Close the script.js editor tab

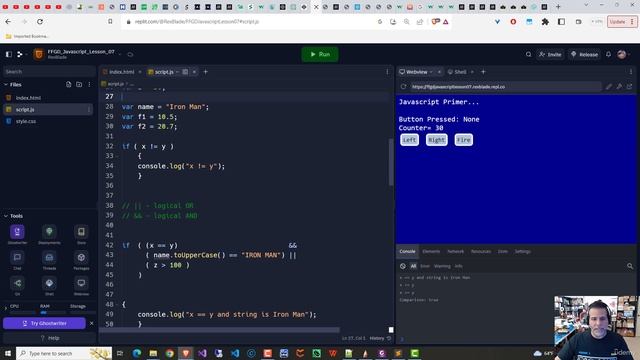(x=194, y=72)
